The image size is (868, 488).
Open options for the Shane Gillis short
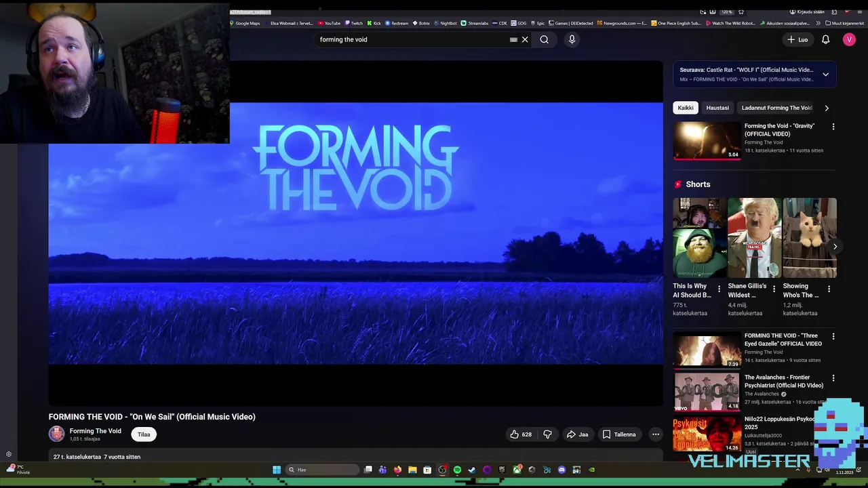click(774, 289)
